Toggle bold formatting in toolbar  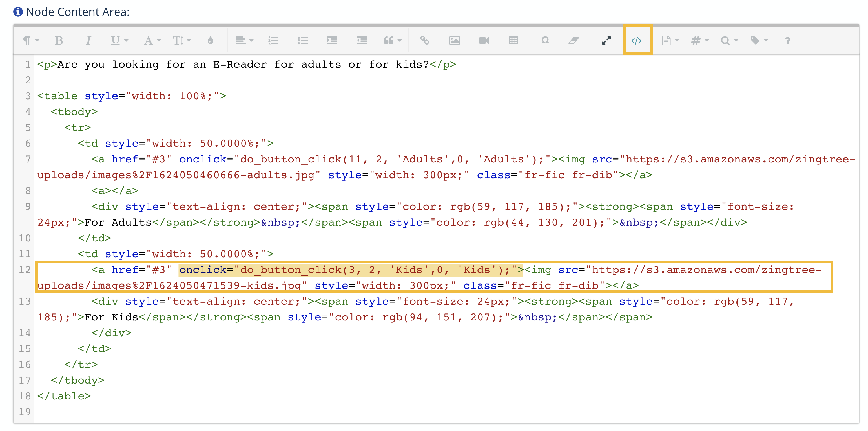59,40
